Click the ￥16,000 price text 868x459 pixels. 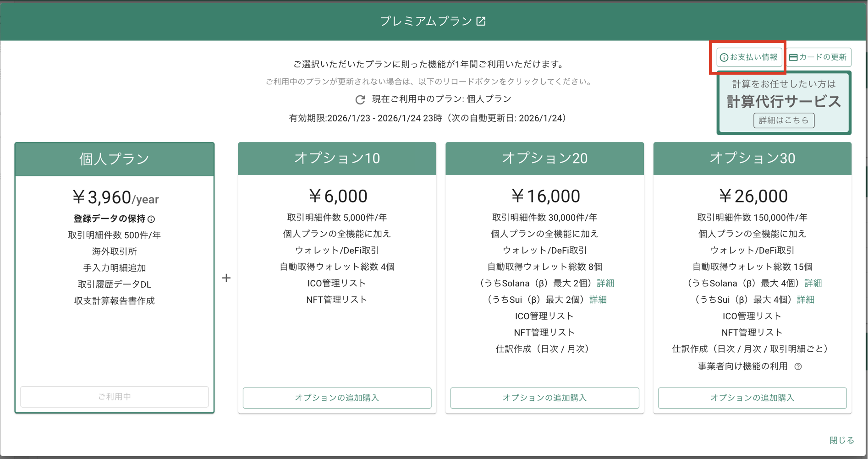(x=545, y=197)
